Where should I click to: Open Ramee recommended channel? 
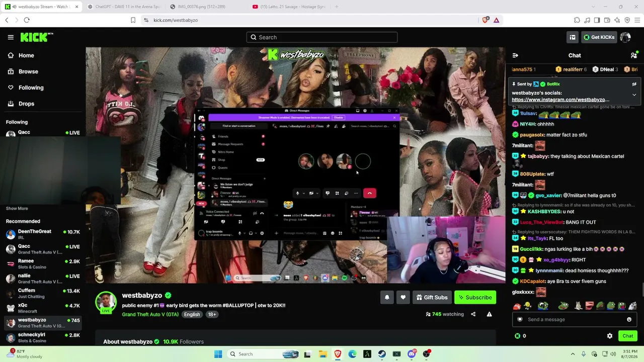click(x=42, y=264)
